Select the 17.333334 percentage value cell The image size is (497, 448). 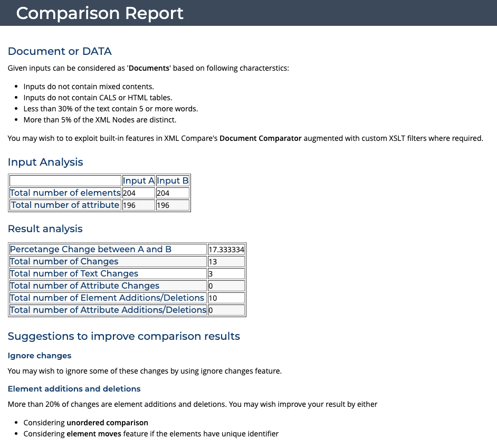[x=226, y=250]
